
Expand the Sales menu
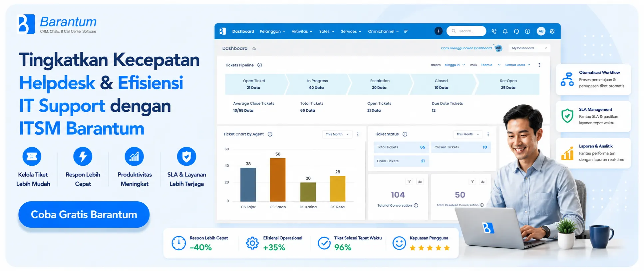click(x=327, y=31)
